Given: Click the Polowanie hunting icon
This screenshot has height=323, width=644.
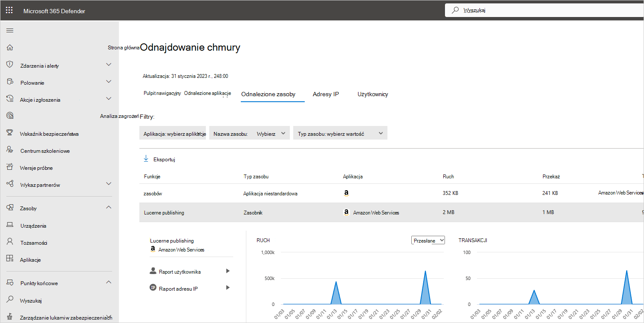Looking at the screenshot, I should 10,82.
